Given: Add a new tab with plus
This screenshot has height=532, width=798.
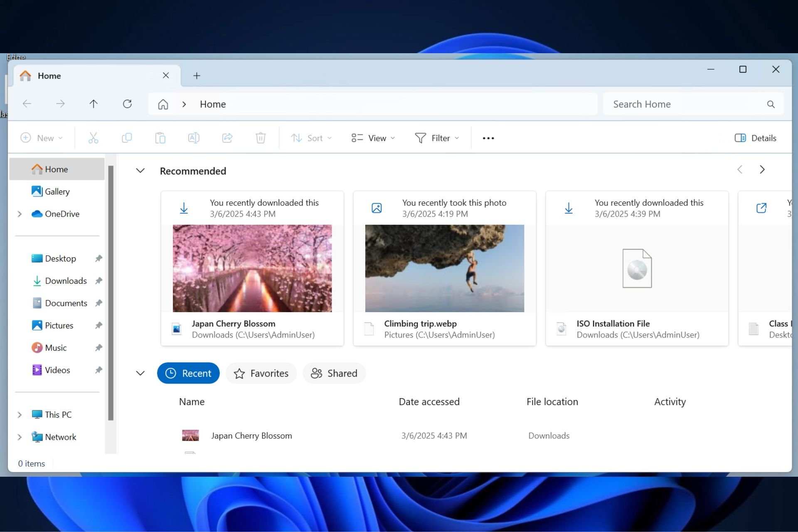Looking at the screenshot, I should tap(197, 76).
